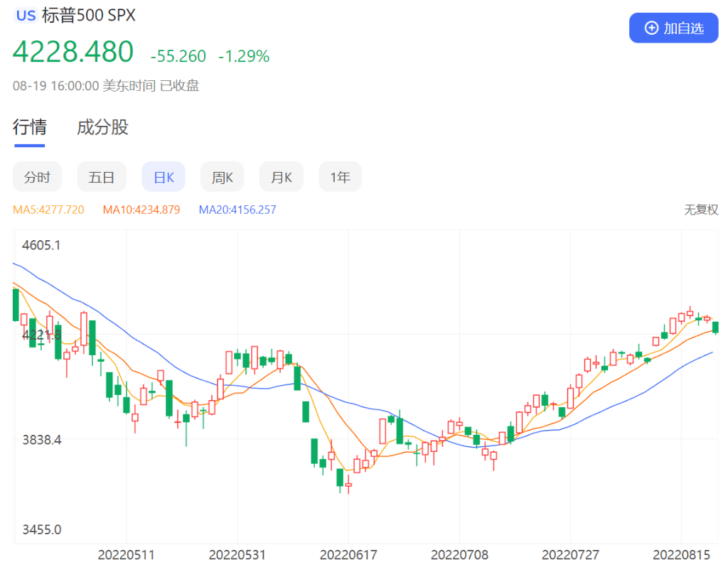Toggle the MA10 moving average line
The image size is (728, 567).
tap(141, 210)
